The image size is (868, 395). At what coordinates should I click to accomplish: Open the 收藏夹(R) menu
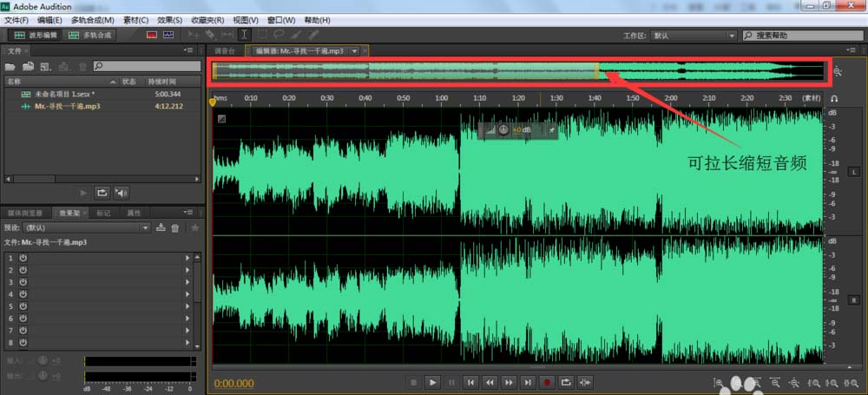click(207, 20)
